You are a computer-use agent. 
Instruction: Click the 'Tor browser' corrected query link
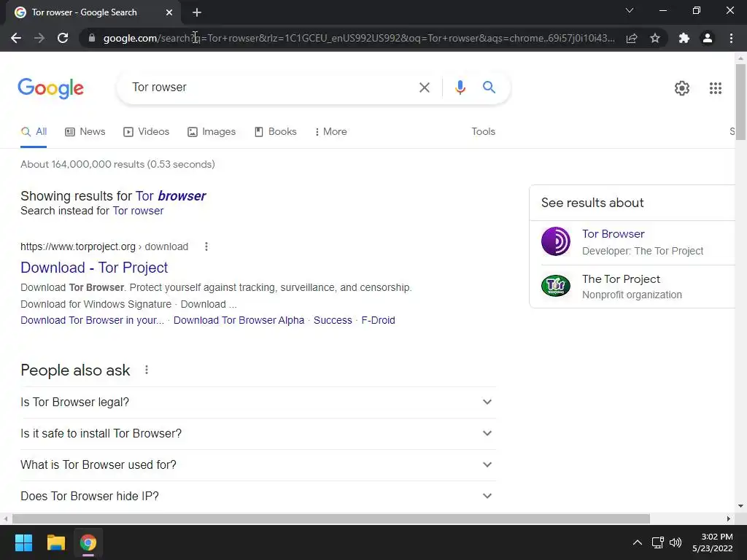(171, 196)
